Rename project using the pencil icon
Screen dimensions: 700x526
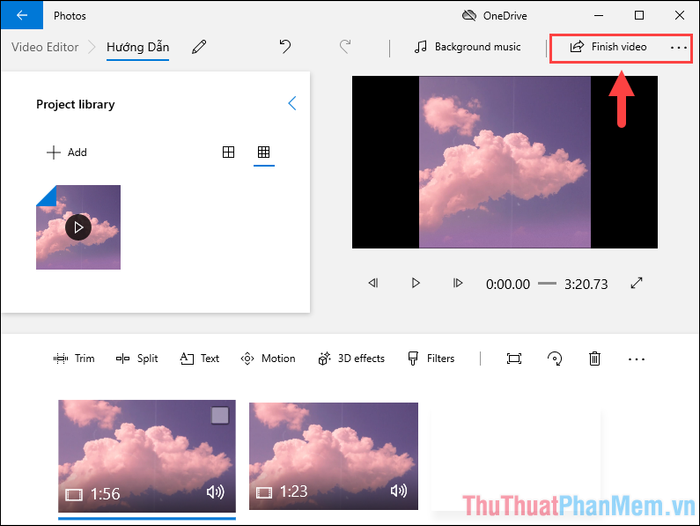coord(199,47)
